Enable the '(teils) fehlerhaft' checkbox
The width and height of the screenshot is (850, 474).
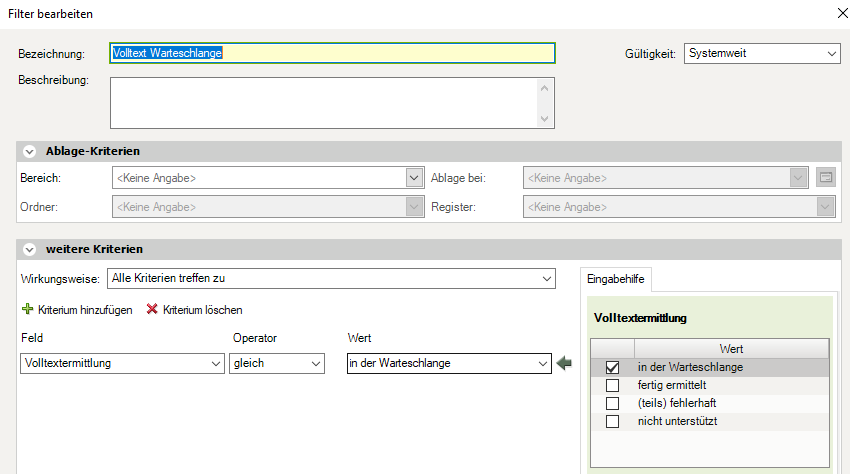coord(612,403)
